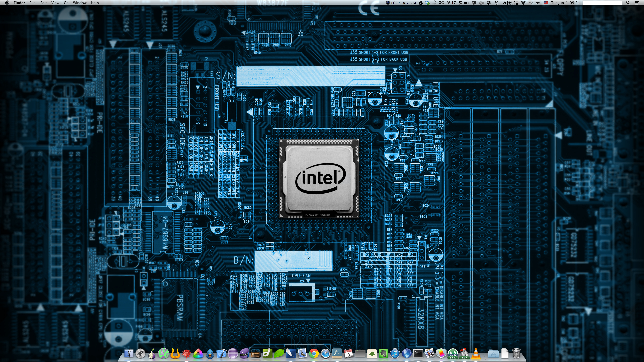Viewport: 644px width, 362px height.
Task: Open the Tor Browser onion icon
Action: point(152,354)
